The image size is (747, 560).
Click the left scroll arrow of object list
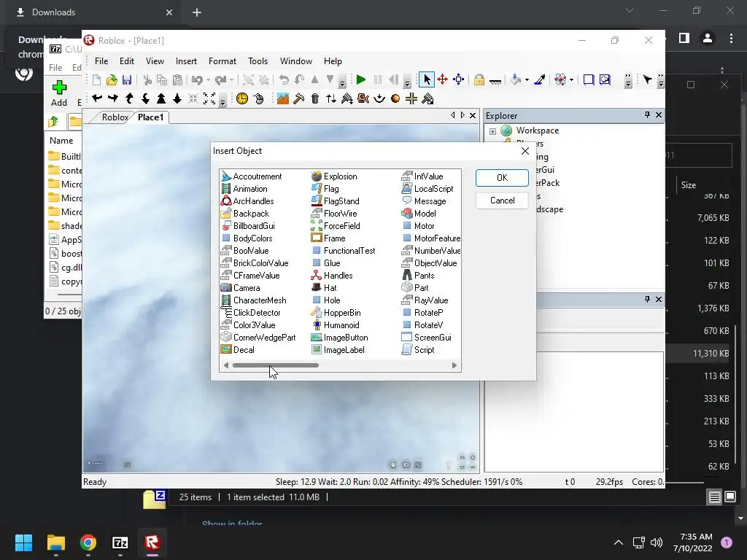pyautogui.click(x=226, y=365)
